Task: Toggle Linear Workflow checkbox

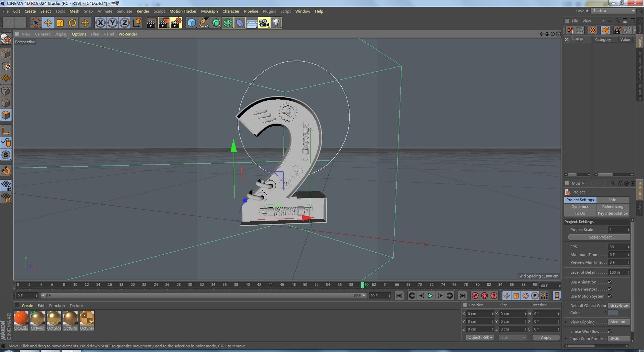Action: point(610,332)
